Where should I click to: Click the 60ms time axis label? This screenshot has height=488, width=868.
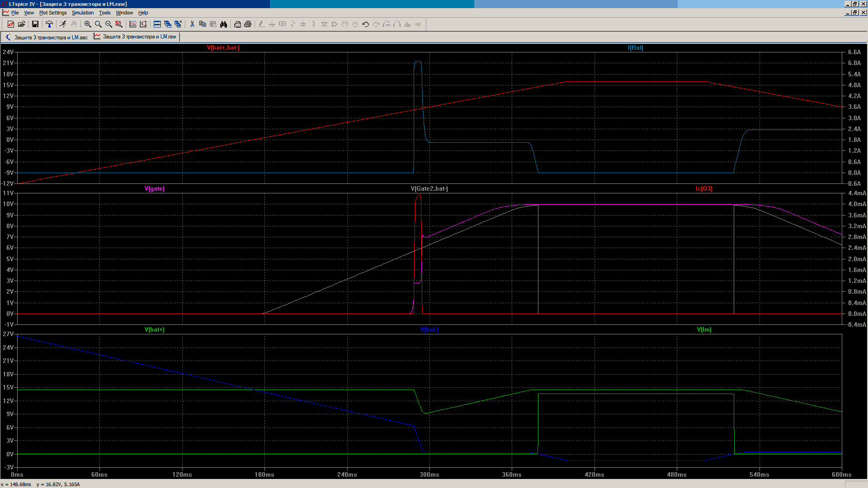(x=99, y=474)
